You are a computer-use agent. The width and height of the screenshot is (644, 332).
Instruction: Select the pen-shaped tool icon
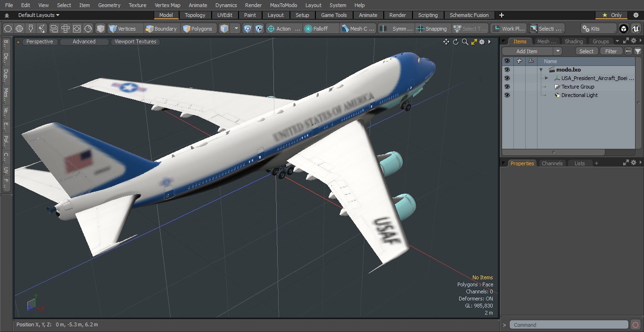31,29
